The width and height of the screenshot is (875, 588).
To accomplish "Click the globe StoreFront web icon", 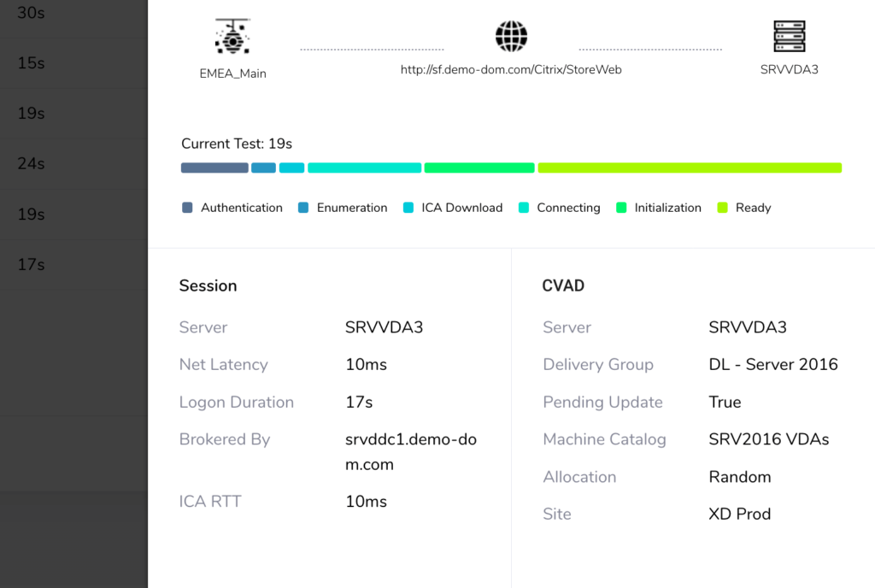I will click(511, 37).
